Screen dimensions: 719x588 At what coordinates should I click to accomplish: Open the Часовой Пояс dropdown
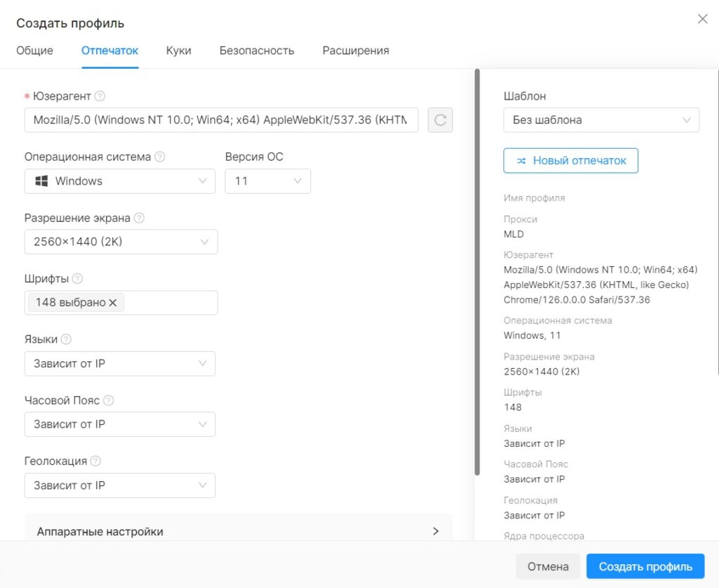pos(119,424)
